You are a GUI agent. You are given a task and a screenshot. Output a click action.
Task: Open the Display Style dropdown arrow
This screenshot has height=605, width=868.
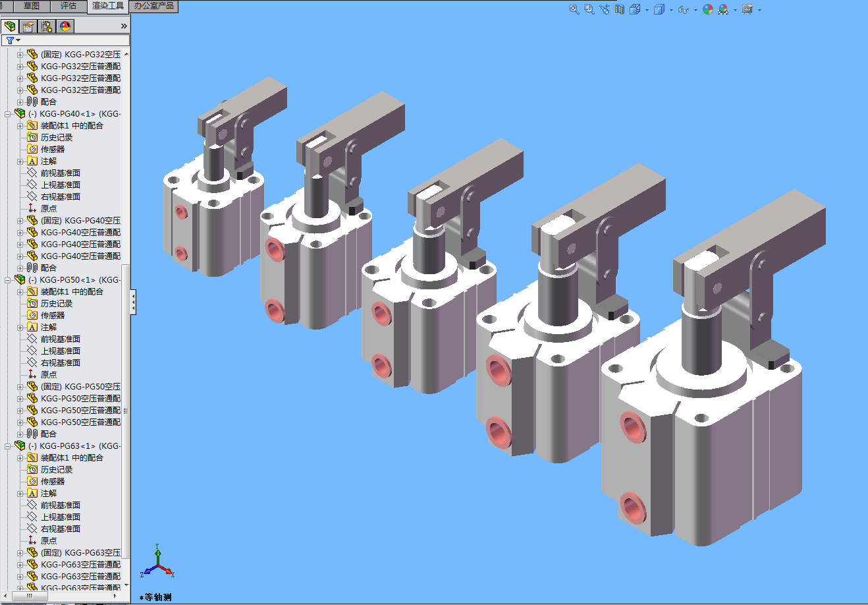pyautogui.click(x=671, y=10)
